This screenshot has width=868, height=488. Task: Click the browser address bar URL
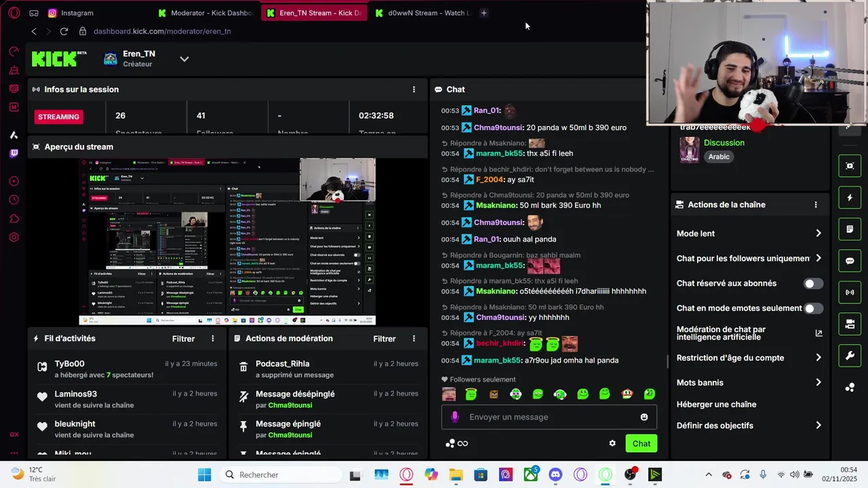coord(162,31)
